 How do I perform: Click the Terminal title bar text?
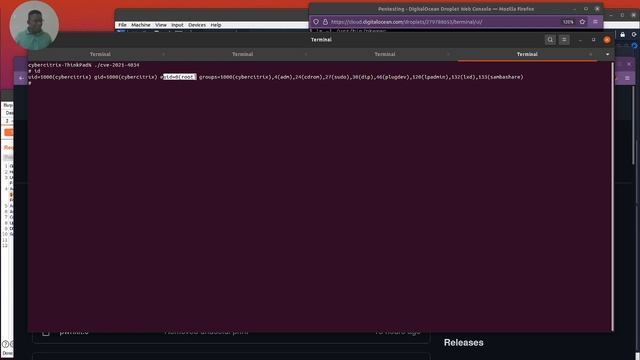click(321, 40)
